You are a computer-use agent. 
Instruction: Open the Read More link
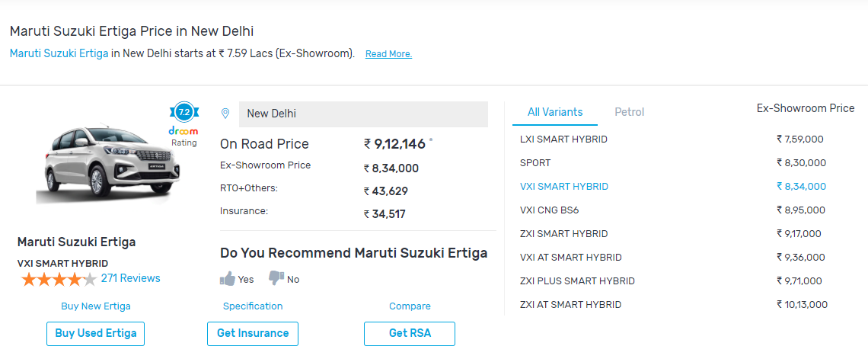388,54
